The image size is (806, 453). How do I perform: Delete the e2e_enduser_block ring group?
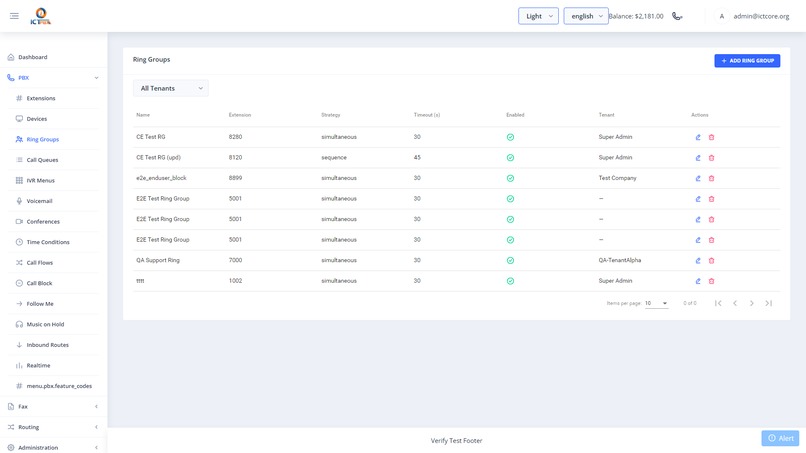click(x=711, y=178)
